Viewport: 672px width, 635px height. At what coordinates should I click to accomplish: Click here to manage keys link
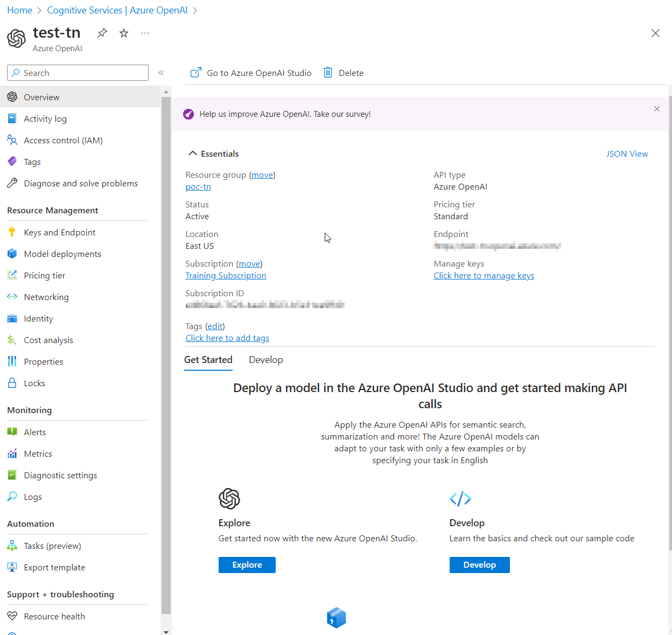484,276
